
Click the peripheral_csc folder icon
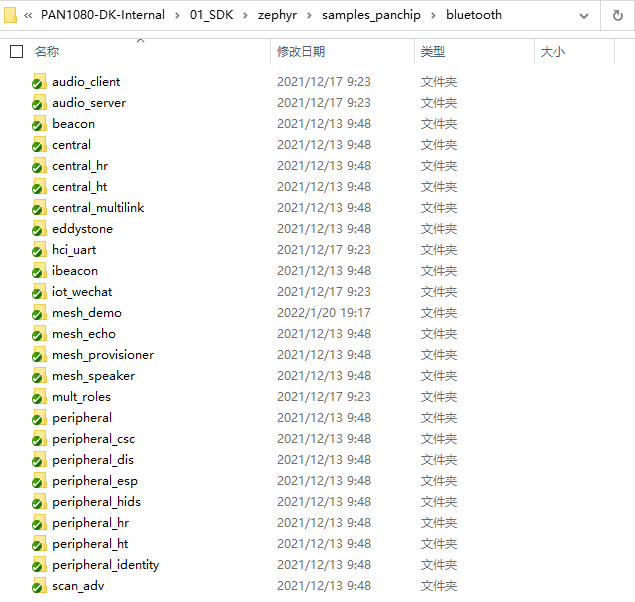tap(39, 439)
